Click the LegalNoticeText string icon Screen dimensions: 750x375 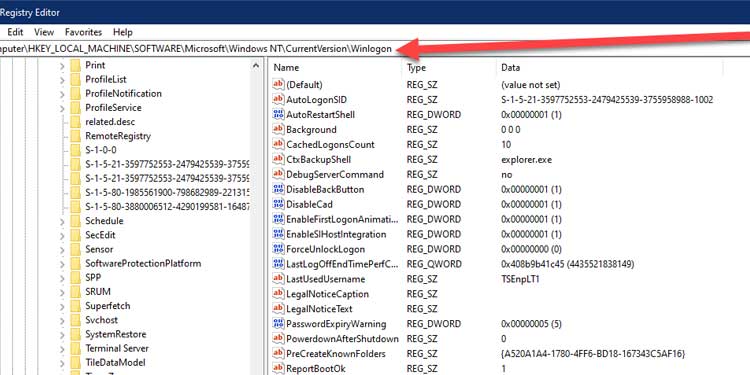pyautogui.click(x=278, y=309)
